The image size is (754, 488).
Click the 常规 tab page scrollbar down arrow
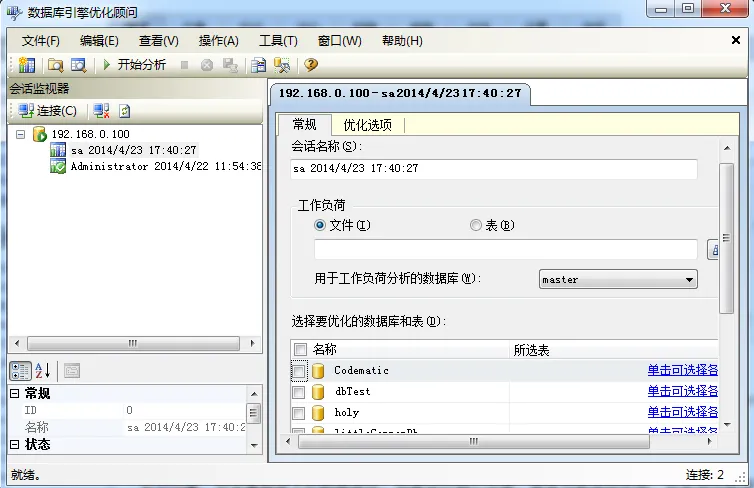tap(727, 425)
